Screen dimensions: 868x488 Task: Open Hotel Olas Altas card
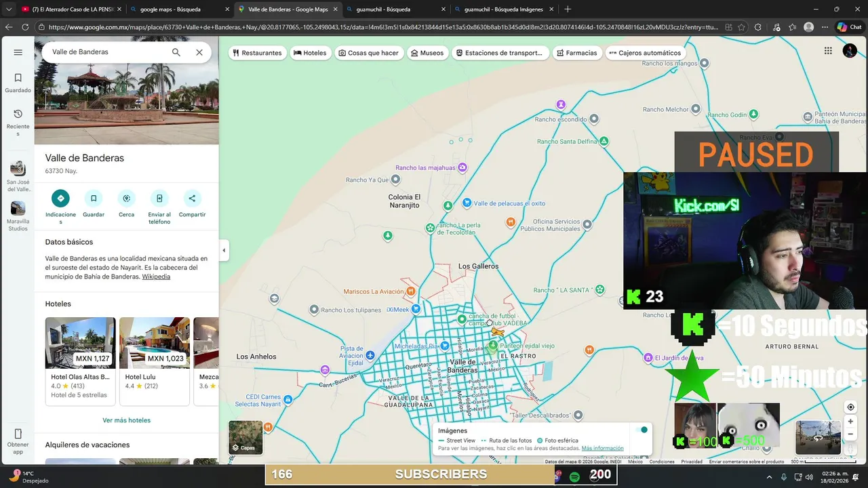tap(81, 361)
